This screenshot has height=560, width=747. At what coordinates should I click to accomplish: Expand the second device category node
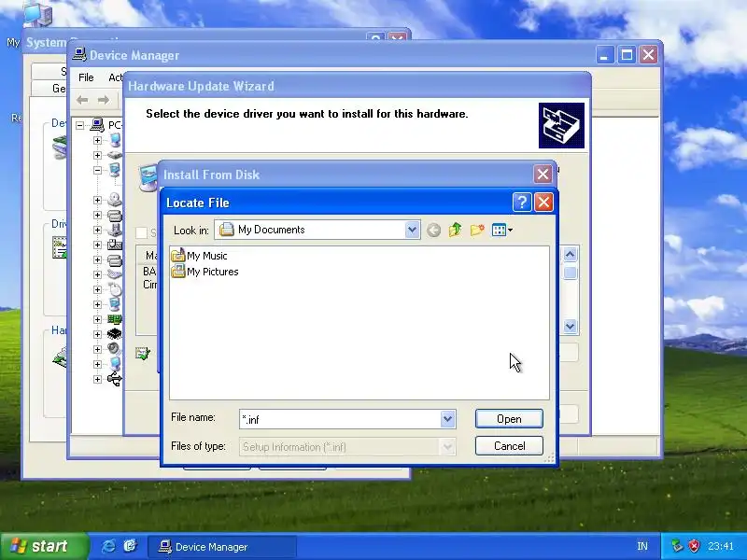tap(97, 155)
